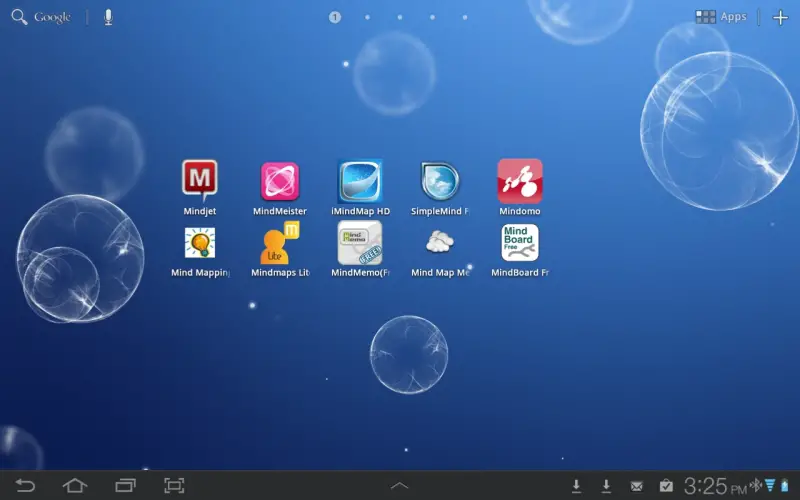Tap the Google search magnifier

(19, 17)
